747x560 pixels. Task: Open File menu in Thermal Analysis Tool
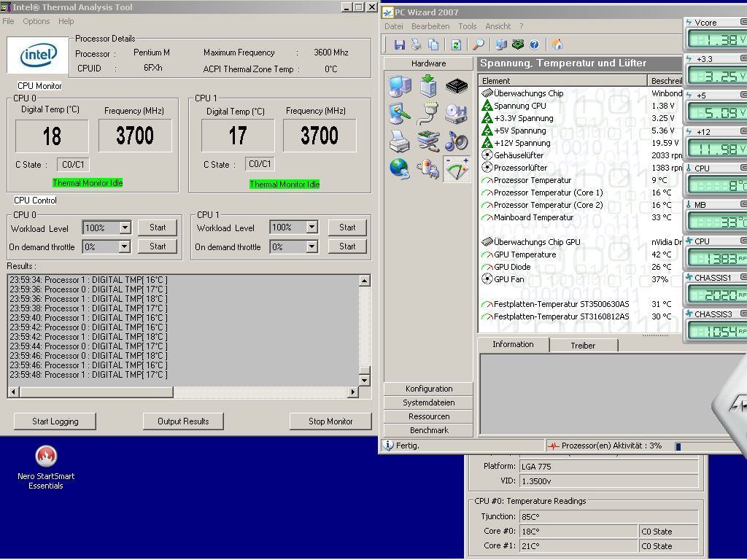(8, 21)
